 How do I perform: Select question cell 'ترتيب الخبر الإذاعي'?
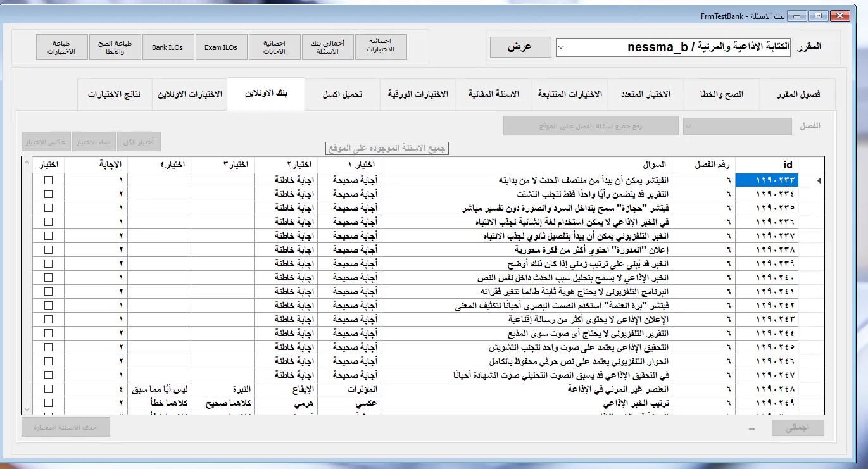526,403
